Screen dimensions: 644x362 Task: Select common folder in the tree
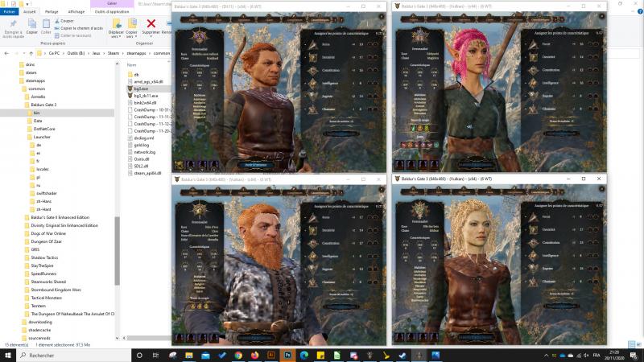(x=36, y=88)
